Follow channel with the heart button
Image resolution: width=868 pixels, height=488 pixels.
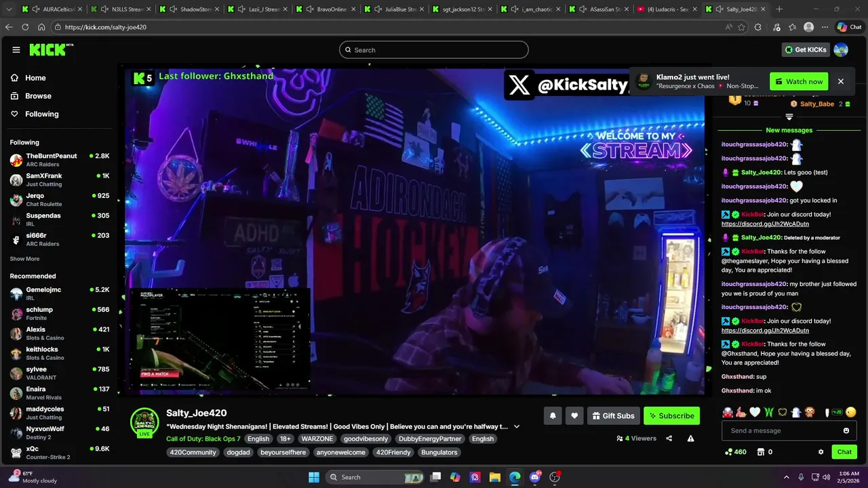tap(574, 415)
